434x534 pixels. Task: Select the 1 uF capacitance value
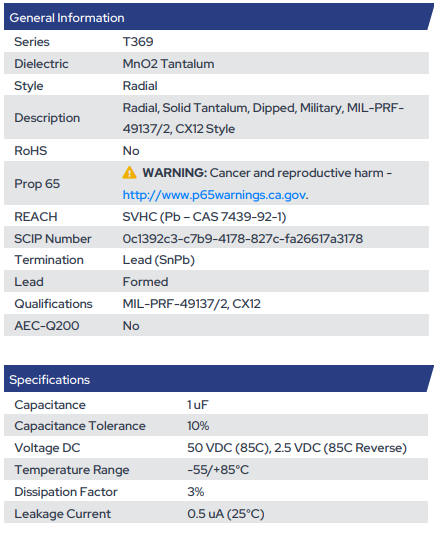[x=198, y=405]
